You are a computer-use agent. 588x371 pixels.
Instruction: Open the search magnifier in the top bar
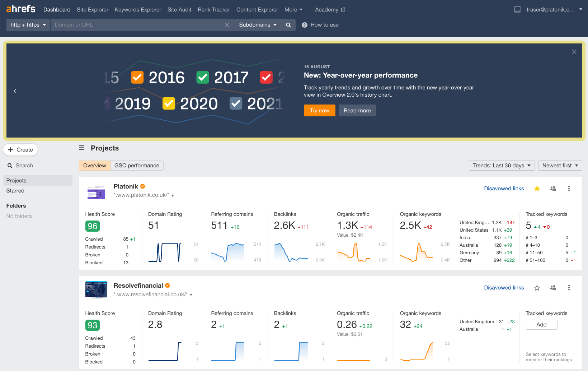tap(288, 25)
